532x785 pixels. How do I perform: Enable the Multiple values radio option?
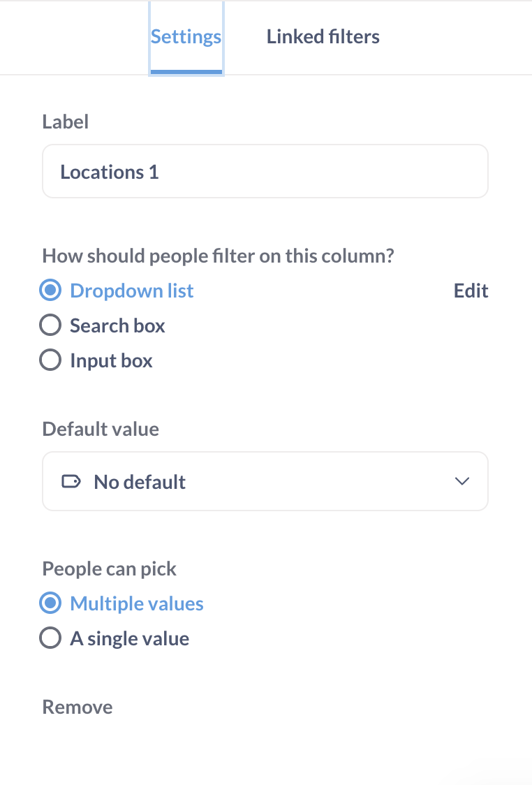(x=50, y=603)
